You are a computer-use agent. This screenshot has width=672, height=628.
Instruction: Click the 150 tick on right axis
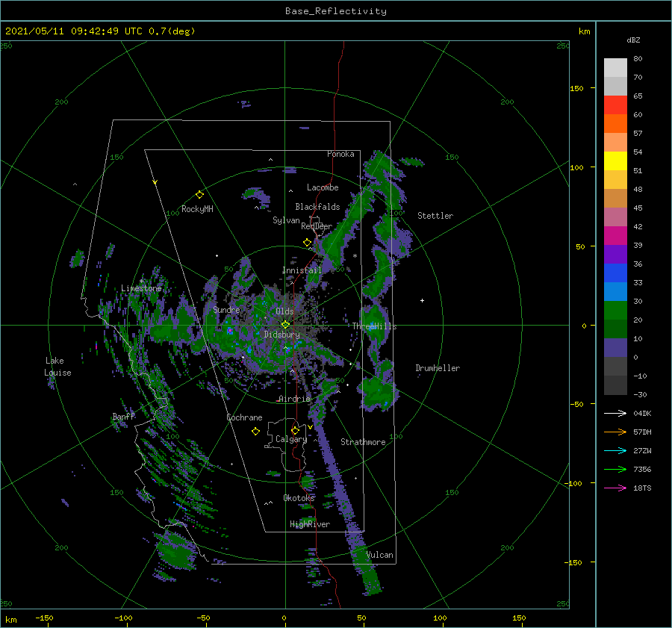click(x=577, y=88)
